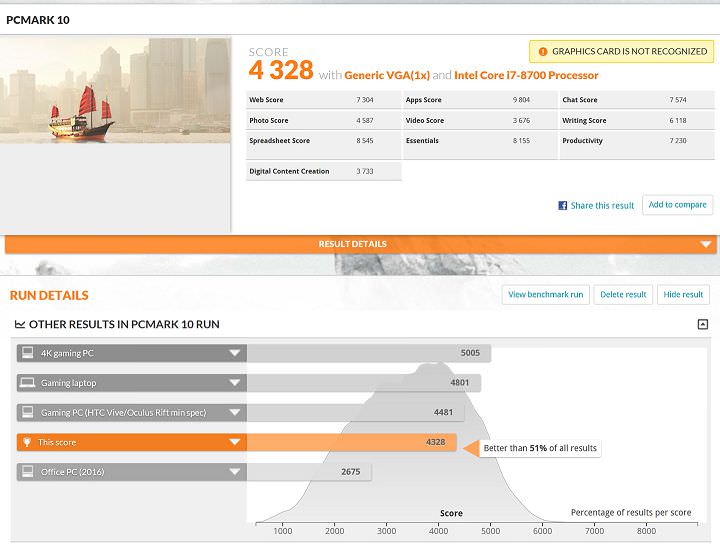720x551 pixels.
Task: Click the sailing ship benchmark thumbnail
Action: tap(116, 90)
